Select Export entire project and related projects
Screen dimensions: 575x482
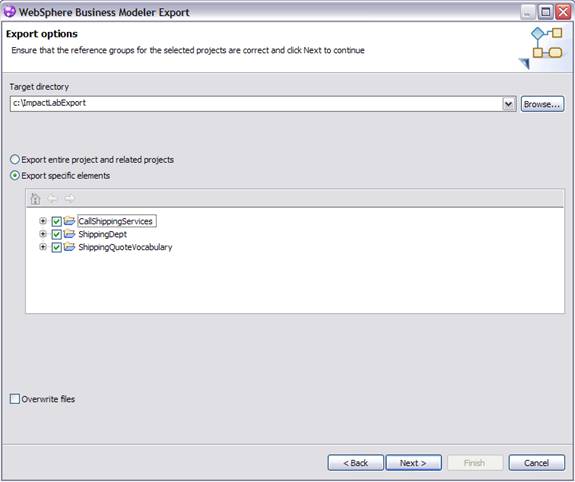click(15, 159)
